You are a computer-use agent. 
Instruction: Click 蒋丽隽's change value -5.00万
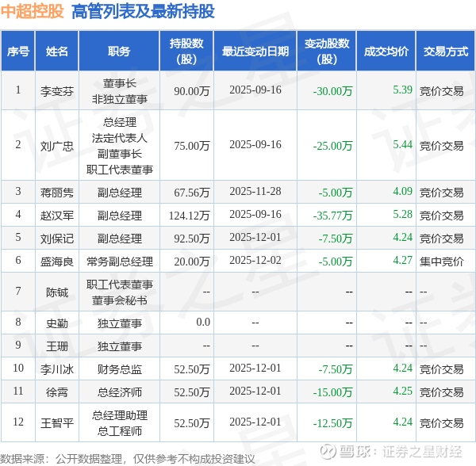click(x=335, y=193)
